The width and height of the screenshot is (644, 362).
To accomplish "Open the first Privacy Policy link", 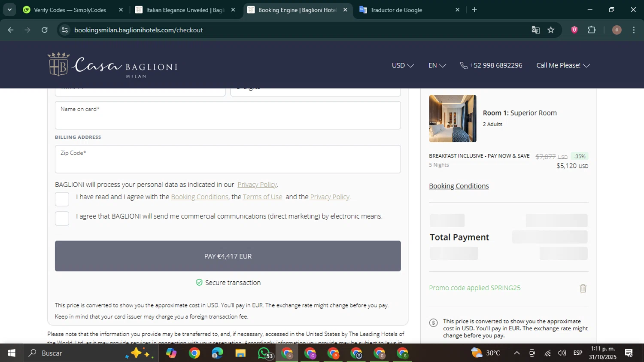I will pos(257,185).
